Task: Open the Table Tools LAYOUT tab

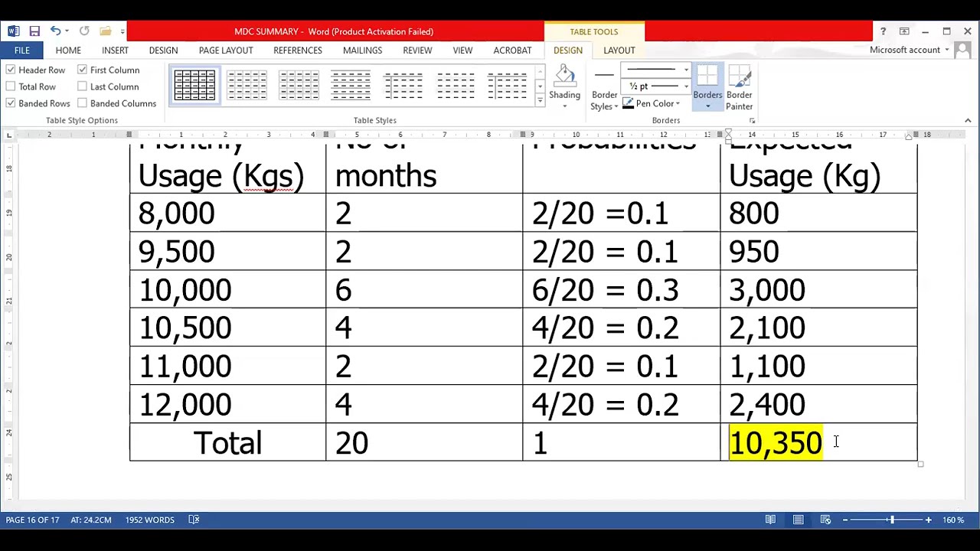Action: click(619, 51)
